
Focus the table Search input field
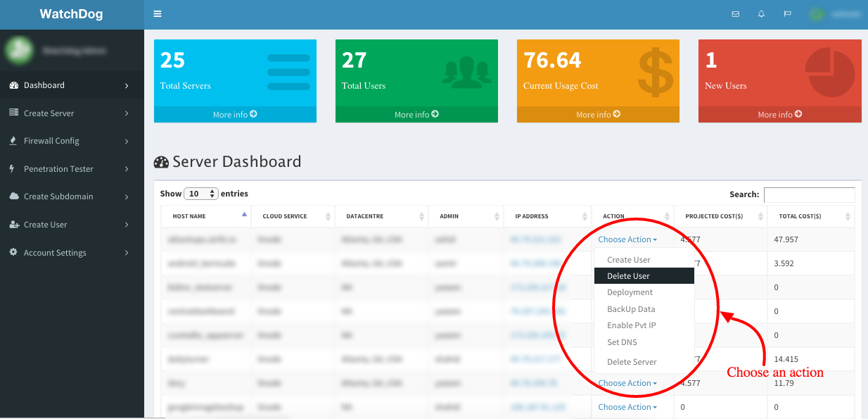coord(810,194)
